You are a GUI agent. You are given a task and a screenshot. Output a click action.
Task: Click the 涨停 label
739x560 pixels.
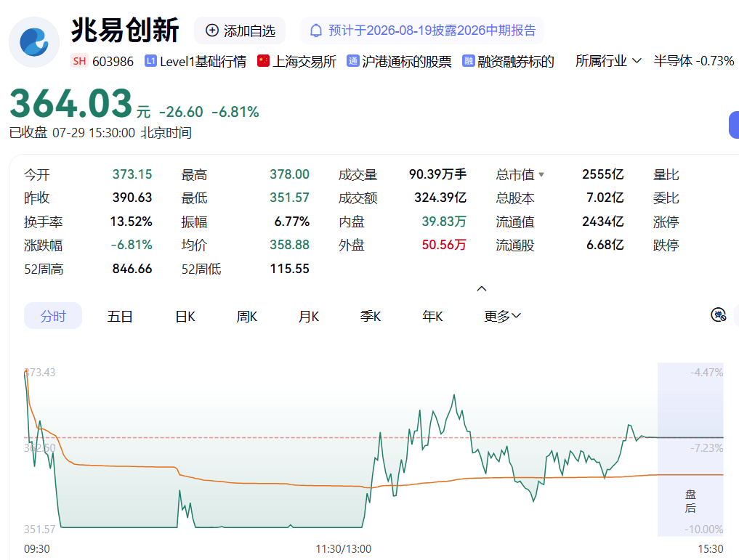click(x=666, y=222)
